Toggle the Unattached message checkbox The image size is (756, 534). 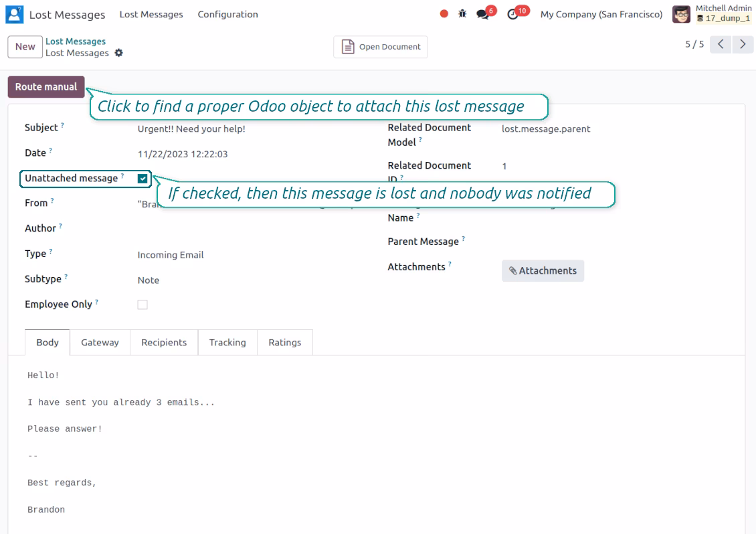click(143, 179)
